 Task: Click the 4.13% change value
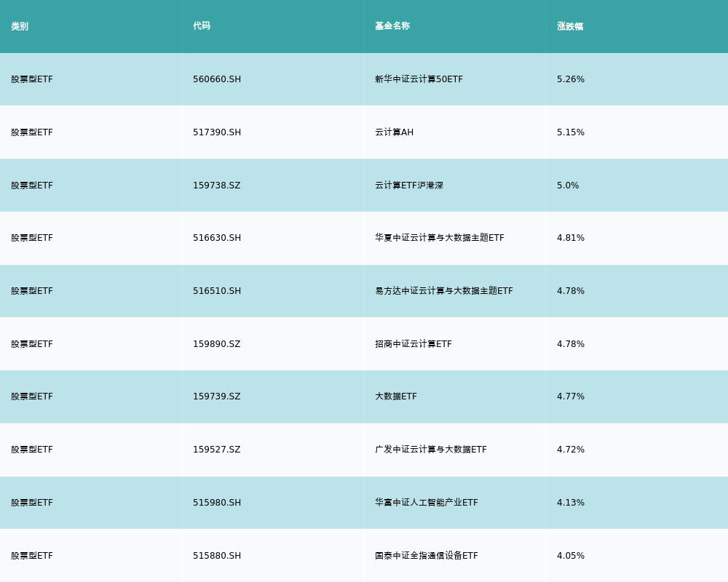(x=571, y=503)
